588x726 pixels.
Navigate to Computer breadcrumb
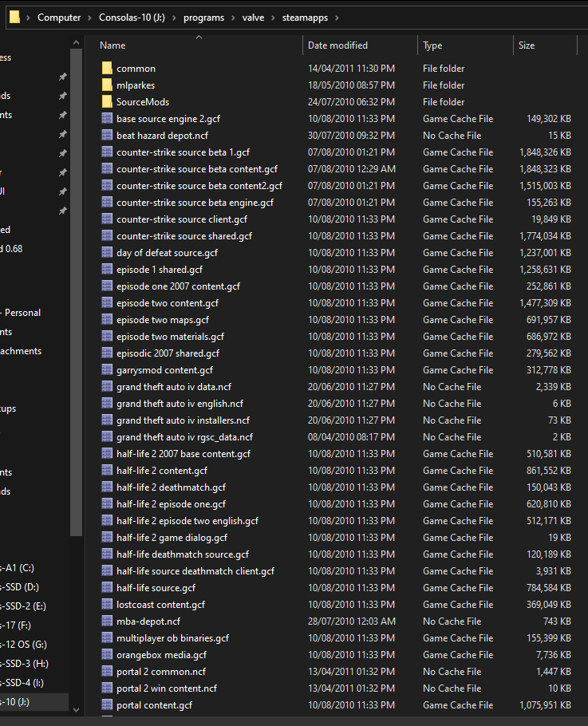(59, 18)
